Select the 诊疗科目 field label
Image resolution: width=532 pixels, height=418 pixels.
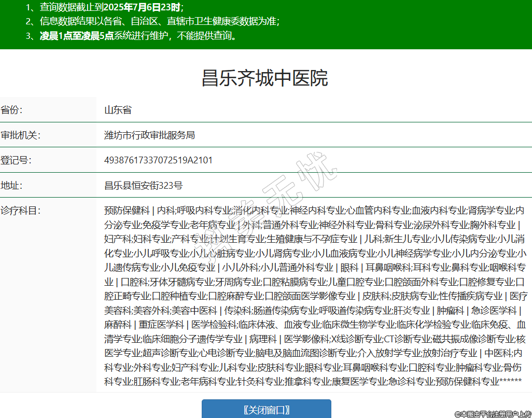(x=21, y=211)
